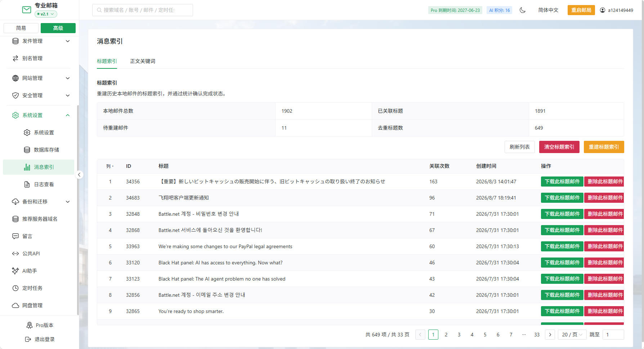Click the search magnifier icon
The image size is (644, 349).
pyautogui.click(x=99, y=10)
